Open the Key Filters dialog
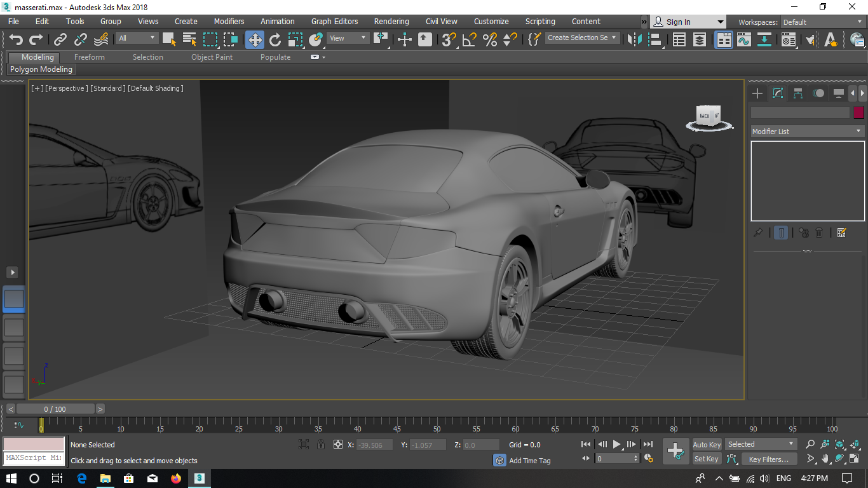 click(768, 459)
